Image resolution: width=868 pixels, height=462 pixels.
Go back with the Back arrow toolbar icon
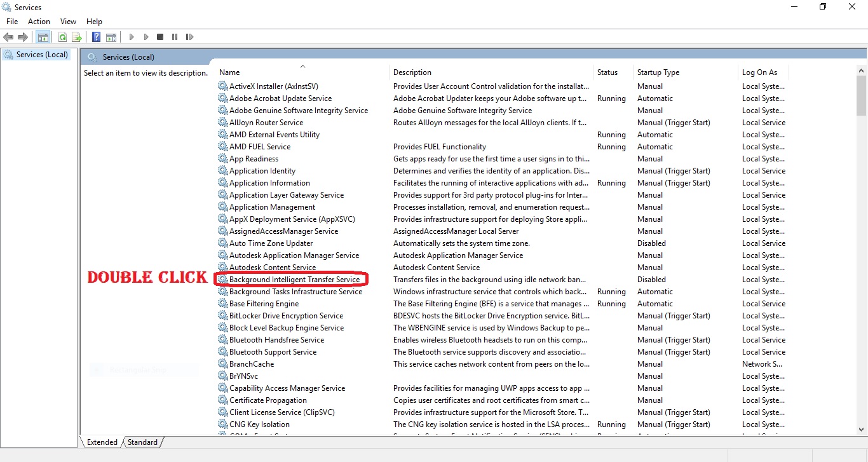click(x=8, y=37)
